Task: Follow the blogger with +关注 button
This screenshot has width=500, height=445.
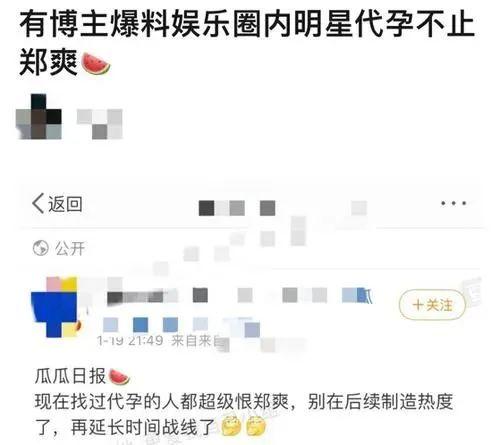Action: [432, 305]
